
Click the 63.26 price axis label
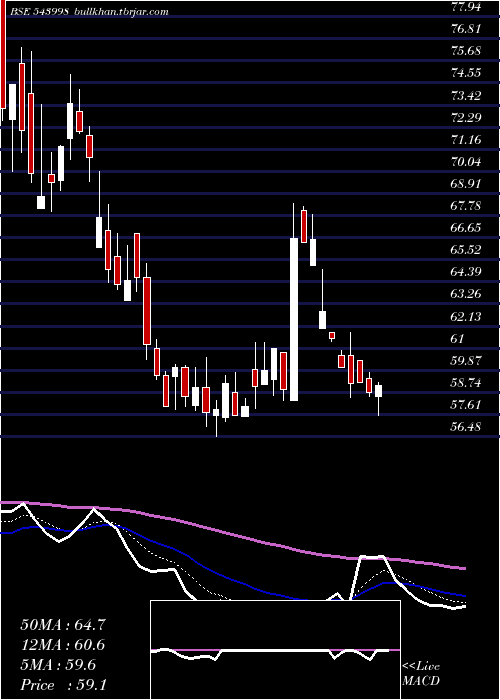click(467, 294)
